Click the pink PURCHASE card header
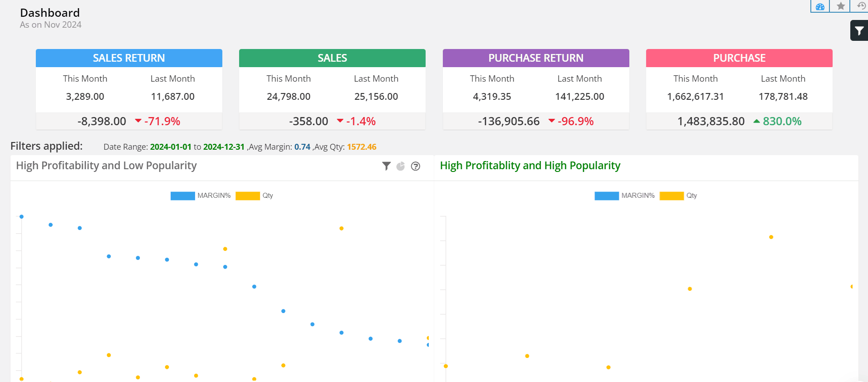The image size is (868, 382). (x=739, y=58)
